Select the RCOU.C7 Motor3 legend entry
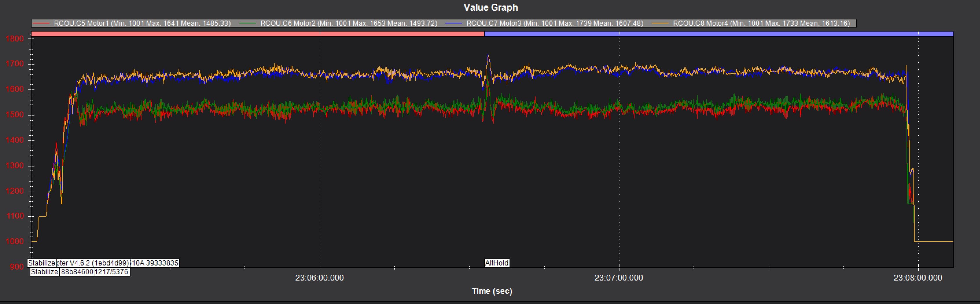This screenshot has width=980, height=304. (555, 23)
